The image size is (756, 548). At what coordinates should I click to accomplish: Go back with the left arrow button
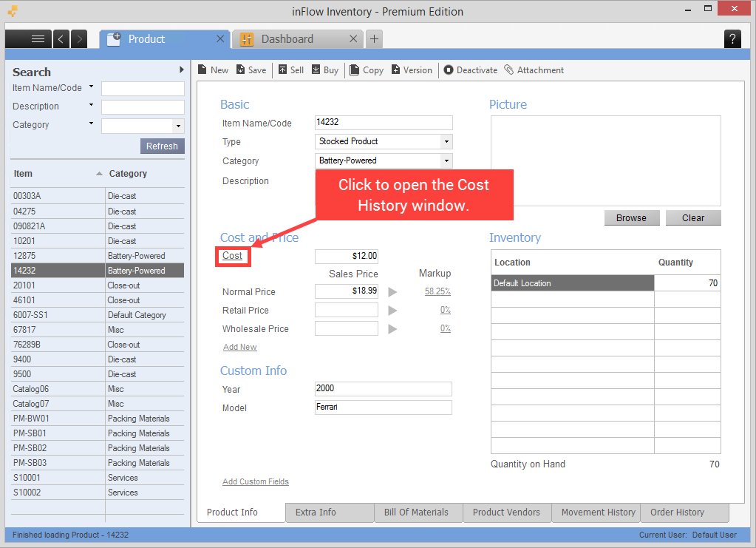[61, 39]
